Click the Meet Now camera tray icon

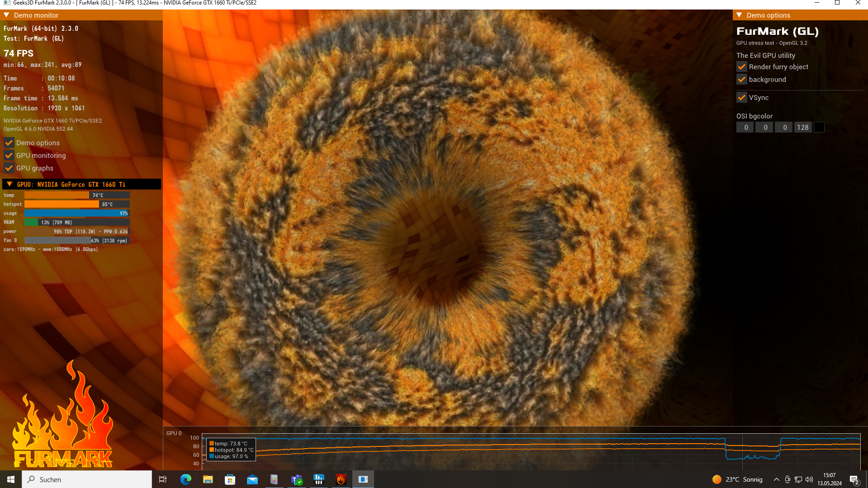click(787, 479)
